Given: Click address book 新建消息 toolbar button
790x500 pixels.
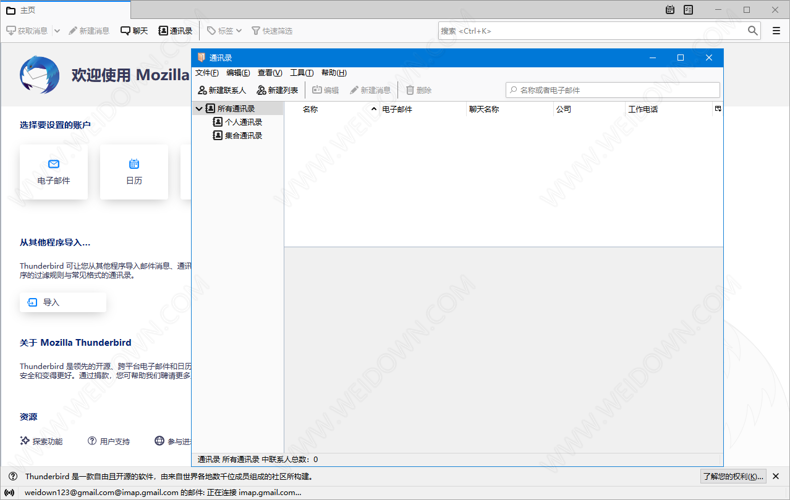Looking at the screenshot, I should 370,90.
